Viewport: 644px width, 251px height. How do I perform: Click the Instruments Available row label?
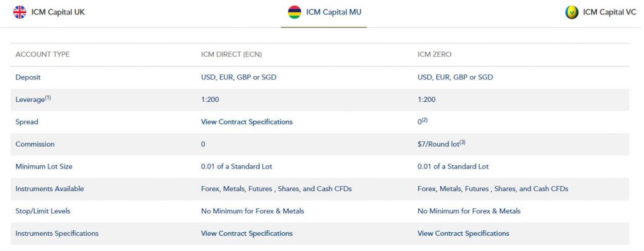pos(50,189)
